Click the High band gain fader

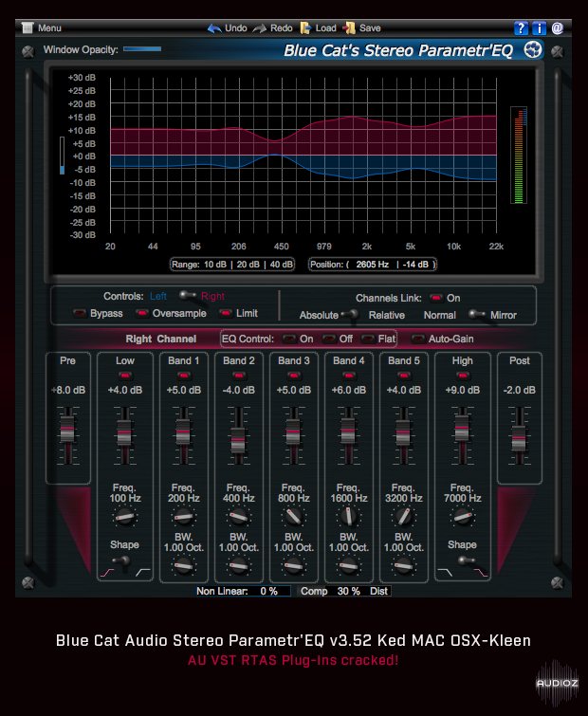(x=462, y=428)
